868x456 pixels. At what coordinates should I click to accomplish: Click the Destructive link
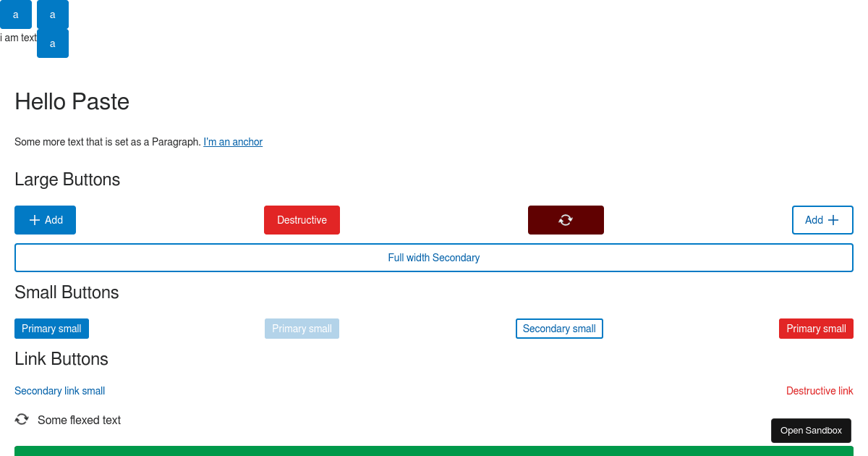pos(820,391)
